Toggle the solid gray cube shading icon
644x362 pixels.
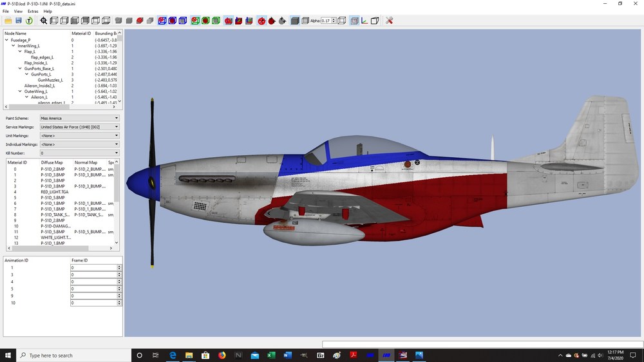click(295, 21)
